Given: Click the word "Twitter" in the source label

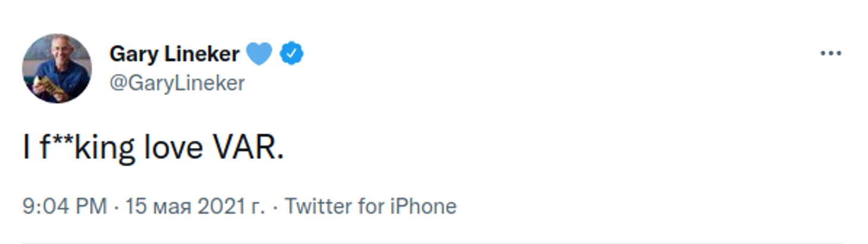Looking at the screenshot, I should point(318,206).
